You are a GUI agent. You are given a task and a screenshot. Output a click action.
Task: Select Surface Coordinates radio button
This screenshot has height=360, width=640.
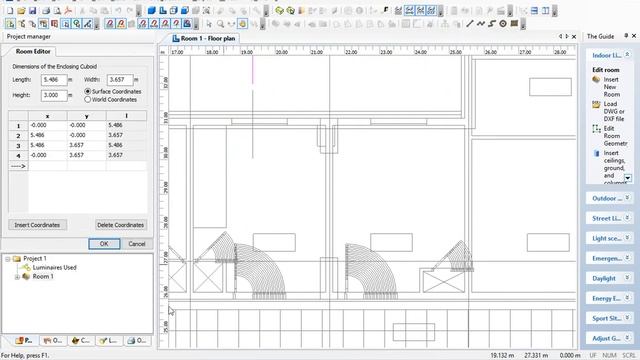(x=87, y=91)
